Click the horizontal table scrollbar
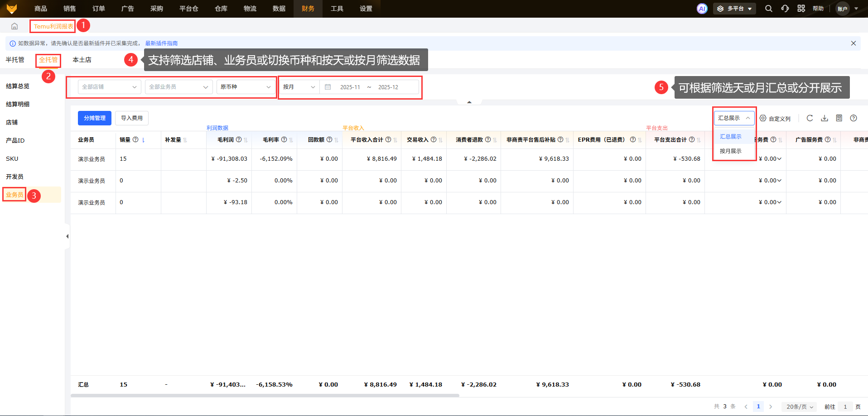Viewport: 868px width, 416px height. pyautogui.click(x=265, y=396)
